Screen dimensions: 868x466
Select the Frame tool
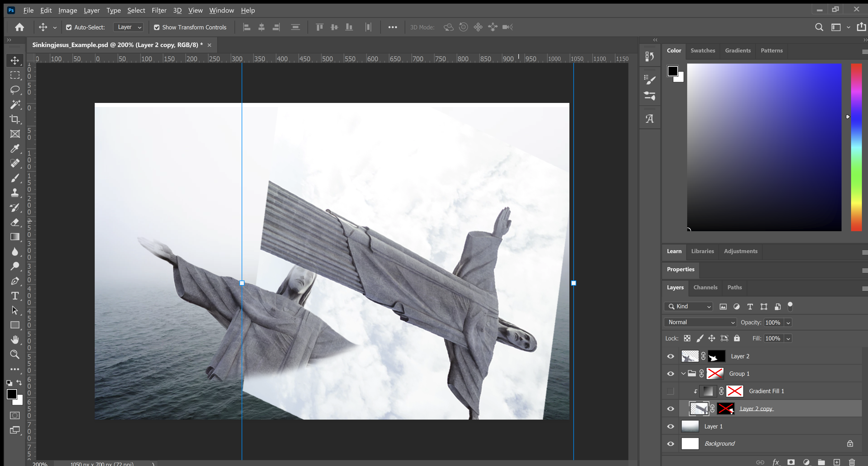(x=15, y=134)
